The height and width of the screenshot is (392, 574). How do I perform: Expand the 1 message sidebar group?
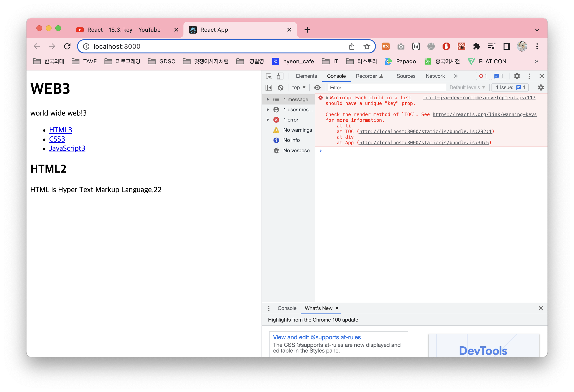pos(268,100)
